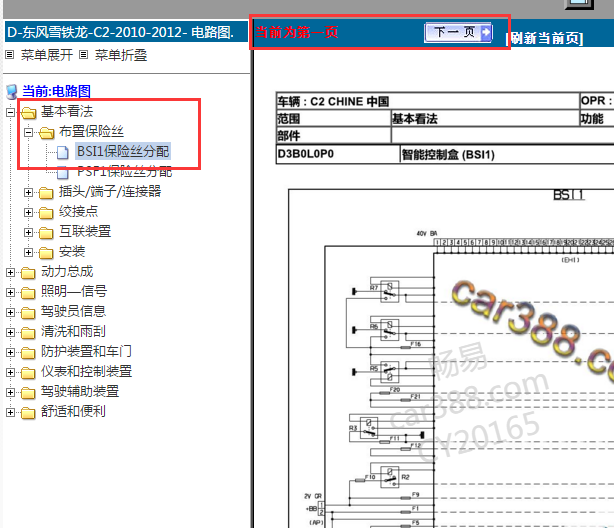Expand the 防护装置和车门 tree node
The image size is (614, 528).
11,352
